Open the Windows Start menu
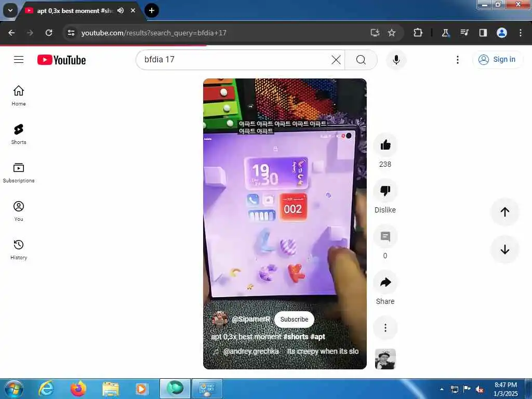Screen dimensions: 532x399 (x=14, y=389)
